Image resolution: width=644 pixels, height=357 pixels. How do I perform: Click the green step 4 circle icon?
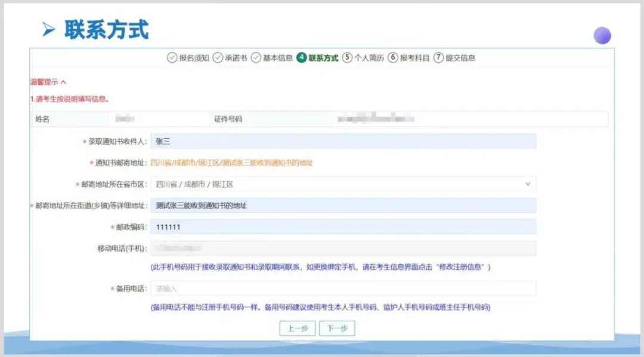(302, 57)
